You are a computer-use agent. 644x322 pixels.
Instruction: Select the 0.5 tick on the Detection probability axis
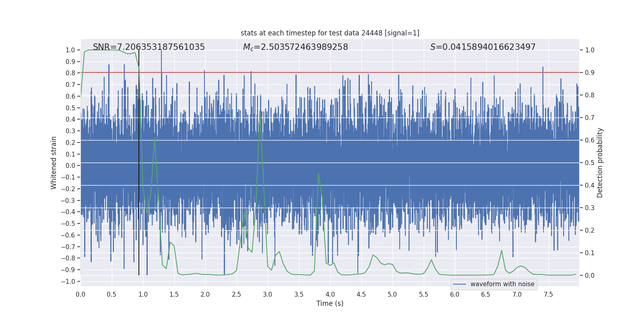(x=590, y=163)
